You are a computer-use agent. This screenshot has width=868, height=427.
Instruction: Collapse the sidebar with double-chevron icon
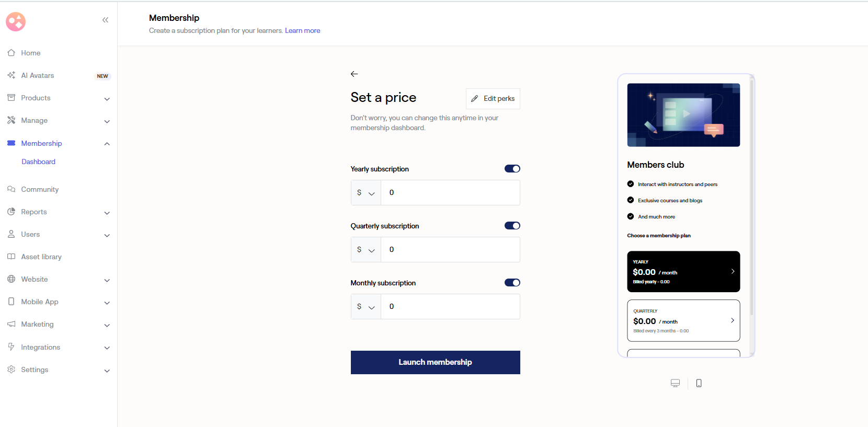(105, 20)
